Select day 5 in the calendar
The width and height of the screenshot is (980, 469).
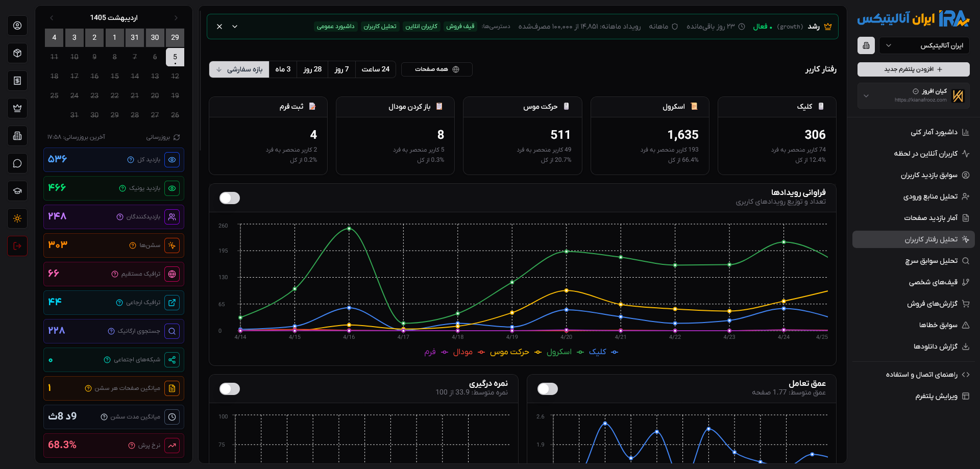(x=175, y=57)
